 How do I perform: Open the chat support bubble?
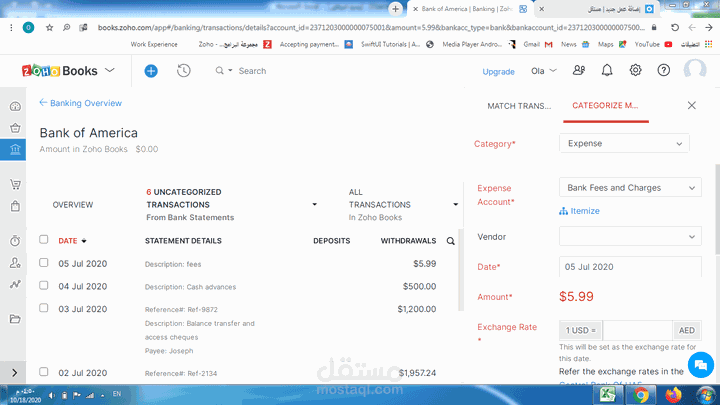[x=701, y=365]
